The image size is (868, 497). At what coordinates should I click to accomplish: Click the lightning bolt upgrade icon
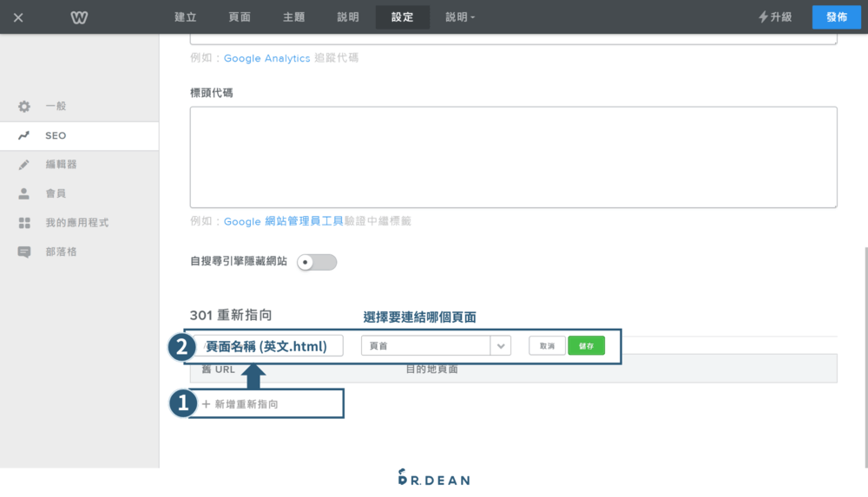click(763, 17)
